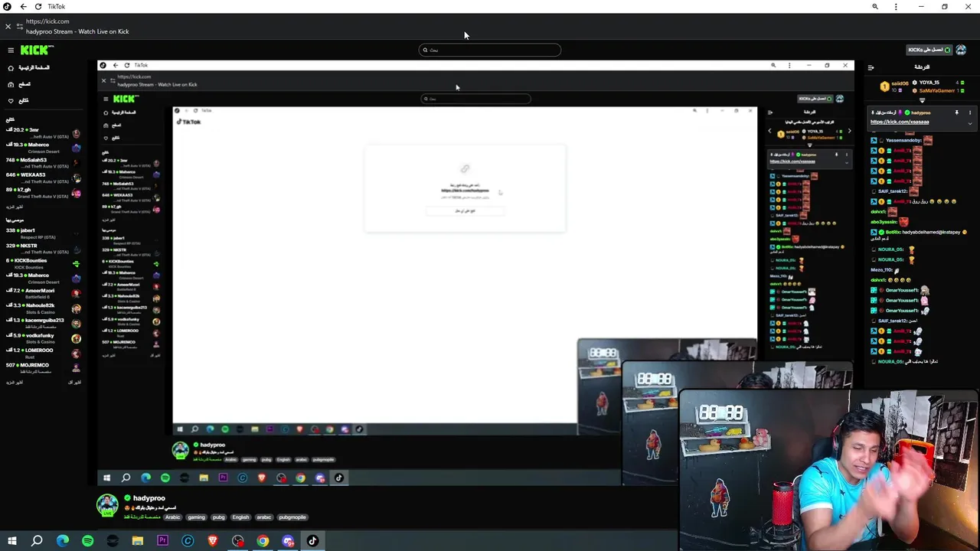
Task: Click the outer green KICK logo
Action: [36, 50]
